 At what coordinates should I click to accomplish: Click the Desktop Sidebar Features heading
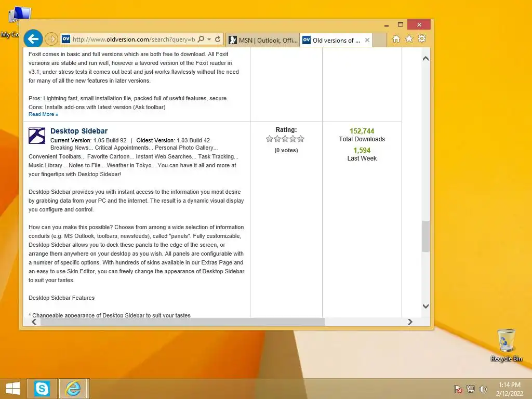pyautogui.click(x=61, y=298)
